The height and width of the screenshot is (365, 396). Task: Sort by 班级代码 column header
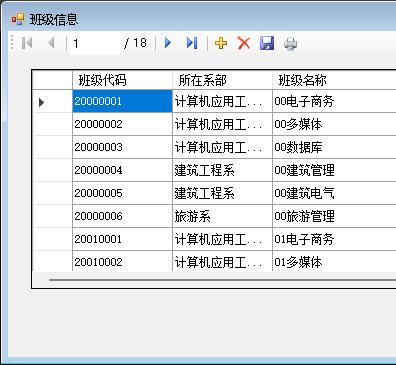pyautogui.click(x=122, y=80)
